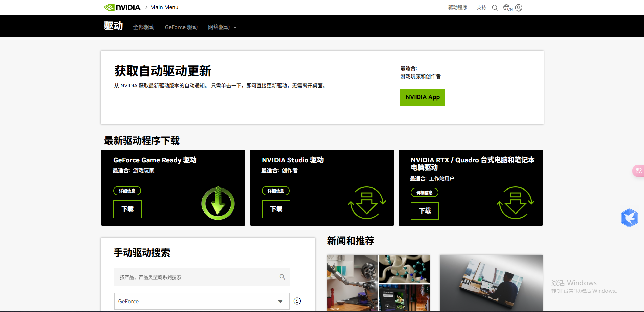Click the pink translate floating icon
The image size is (644, 312).
[638, 171]
